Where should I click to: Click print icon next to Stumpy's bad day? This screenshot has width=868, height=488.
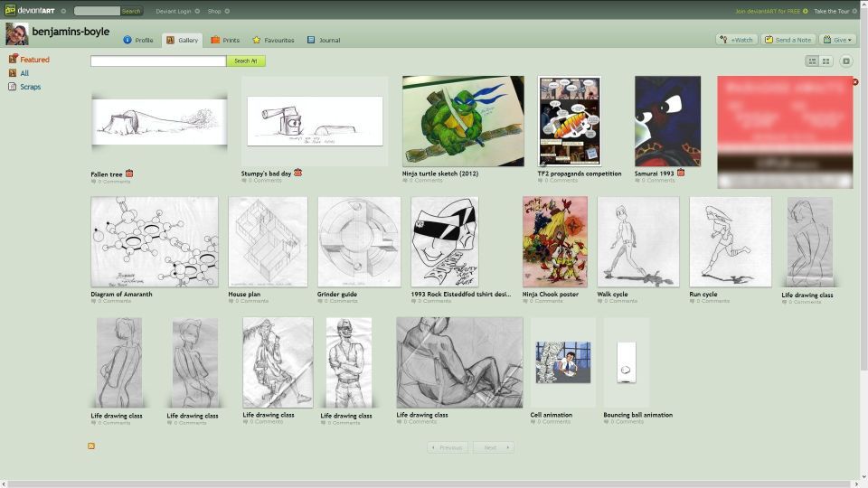[x=297, y=173]
